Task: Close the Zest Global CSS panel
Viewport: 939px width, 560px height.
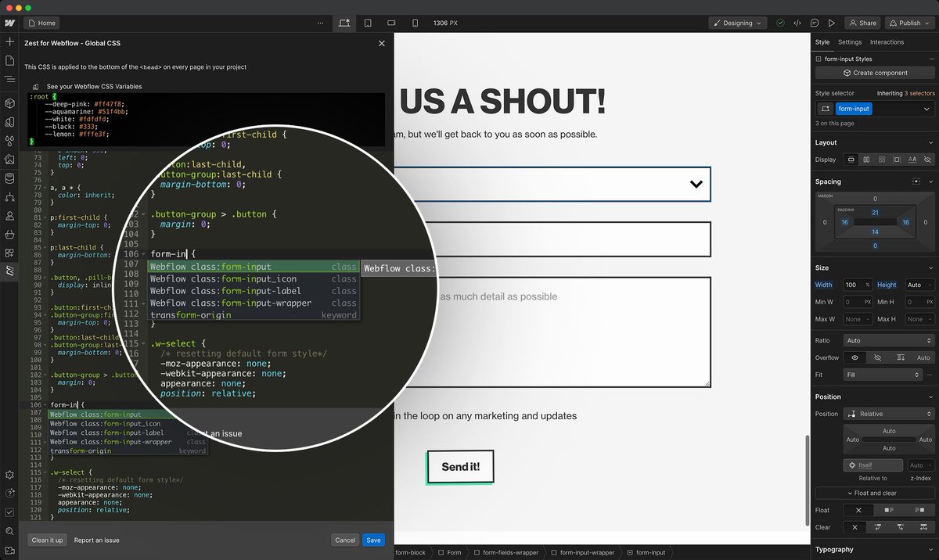Action: [x=382, y=44]
